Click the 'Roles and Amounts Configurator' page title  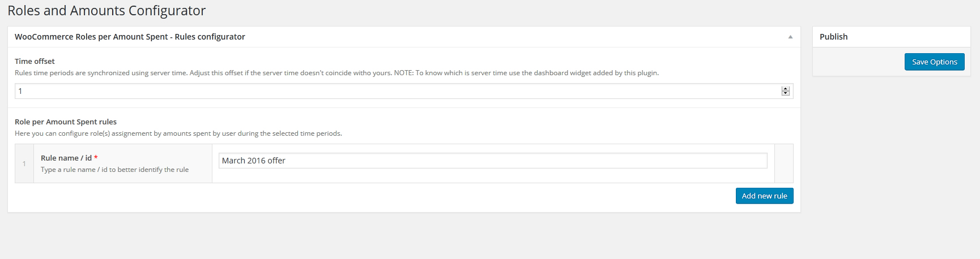click(x=106, y=11)
